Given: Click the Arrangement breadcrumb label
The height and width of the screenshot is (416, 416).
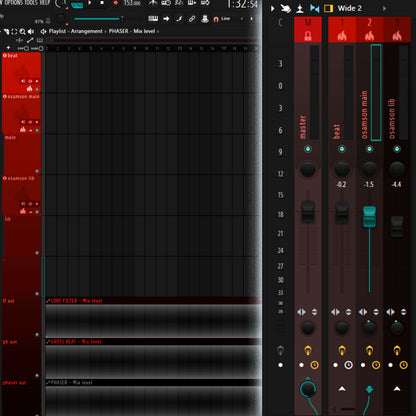Looking at the screenshot, I should [87, 31].
